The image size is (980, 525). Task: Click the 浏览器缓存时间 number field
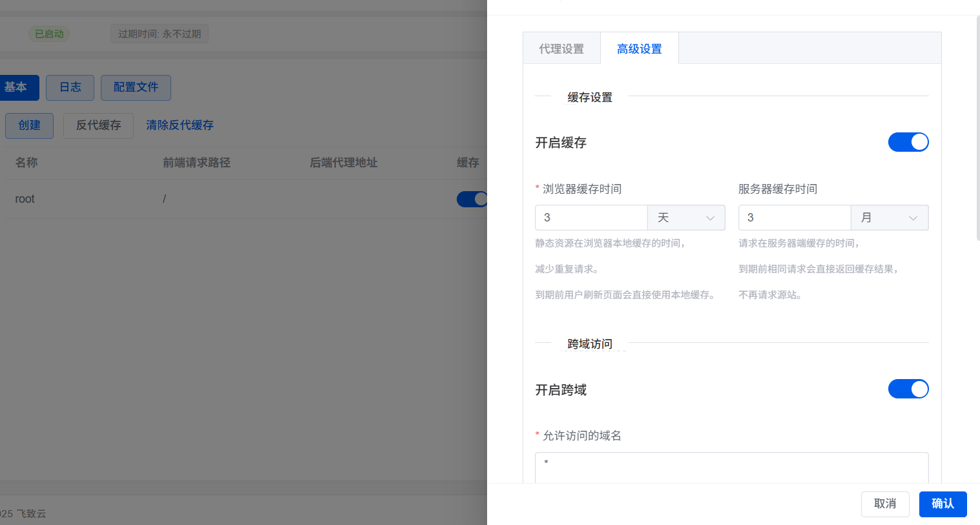(x=591, y=218)
